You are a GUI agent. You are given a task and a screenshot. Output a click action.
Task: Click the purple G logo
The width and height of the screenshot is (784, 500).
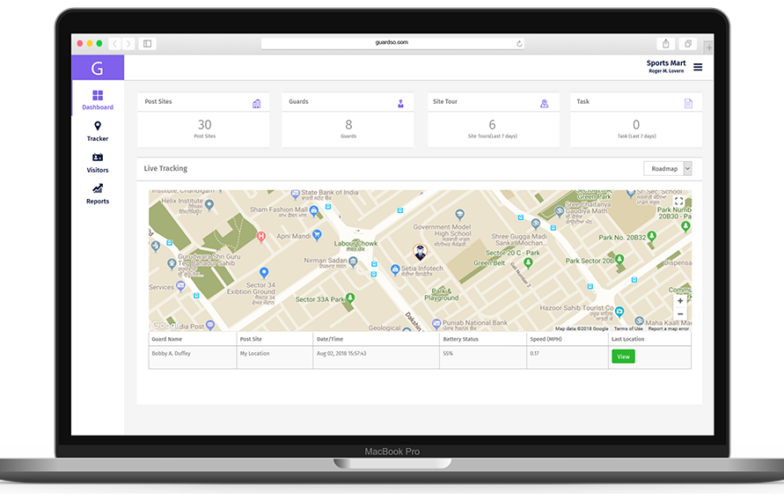pyautogui.click(x=98, y=68)
